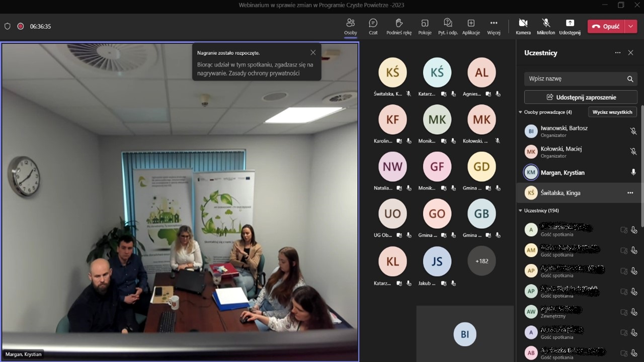Click Podnieś rękę raise hand icon
Screen dimensions: 644x362
point(399,26)
